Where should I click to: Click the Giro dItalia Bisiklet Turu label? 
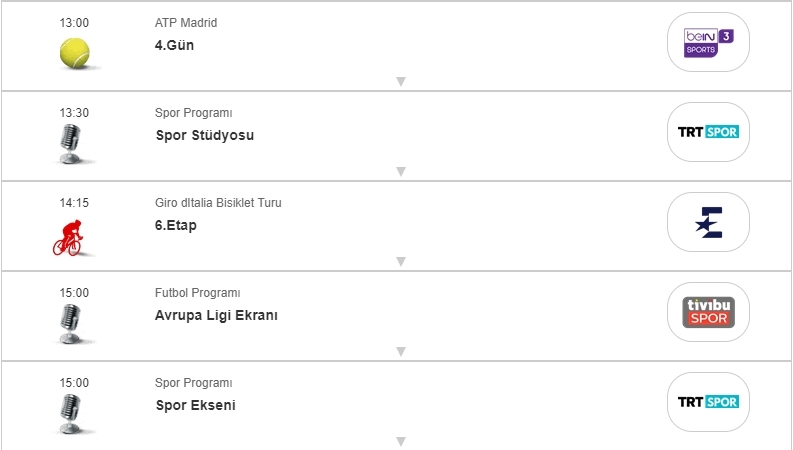pos(218,203)
